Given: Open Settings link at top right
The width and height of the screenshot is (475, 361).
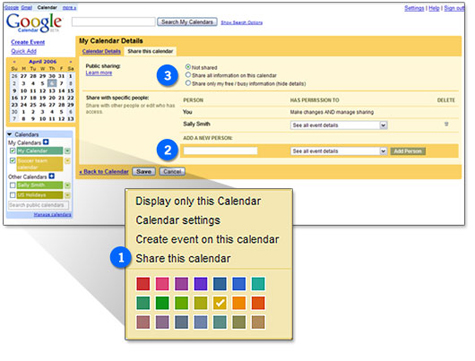Looking at the screenshot, I should [x=414, y=8].
